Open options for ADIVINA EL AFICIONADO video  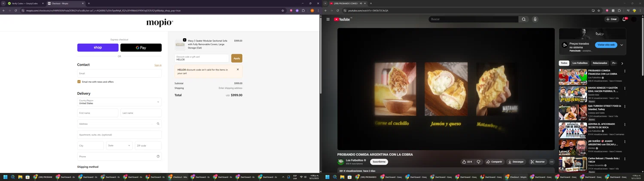tap(625, 124)
